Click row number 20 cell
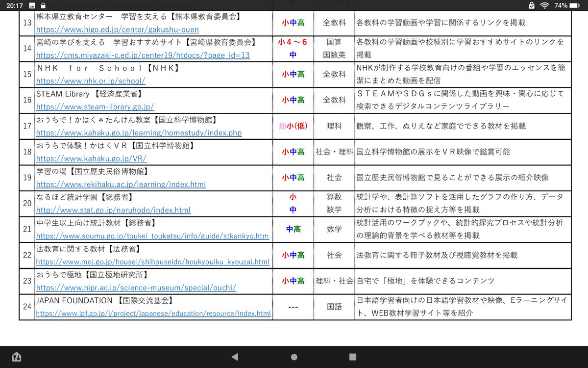588x368 pixels. point(27,204)
